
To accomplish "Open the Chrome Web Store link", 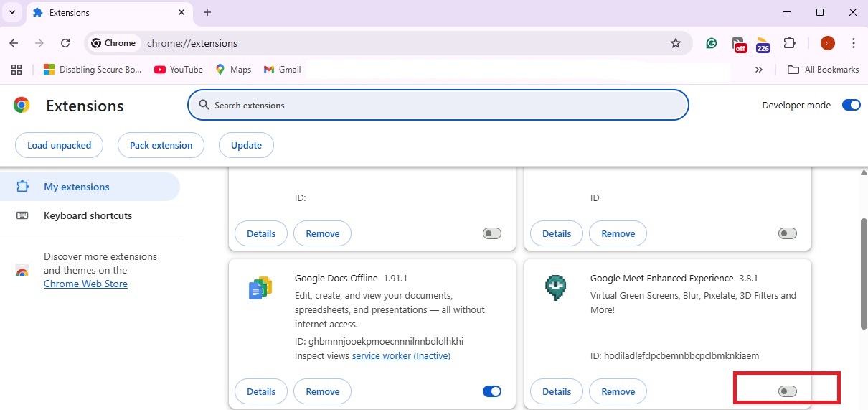I will point(85,284).
